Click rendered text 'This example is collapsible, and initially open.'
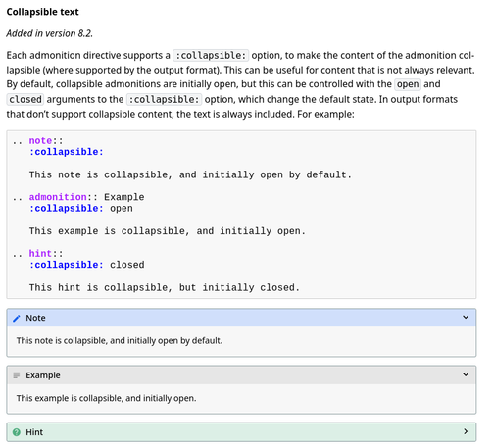 click(x=106, y=398)
